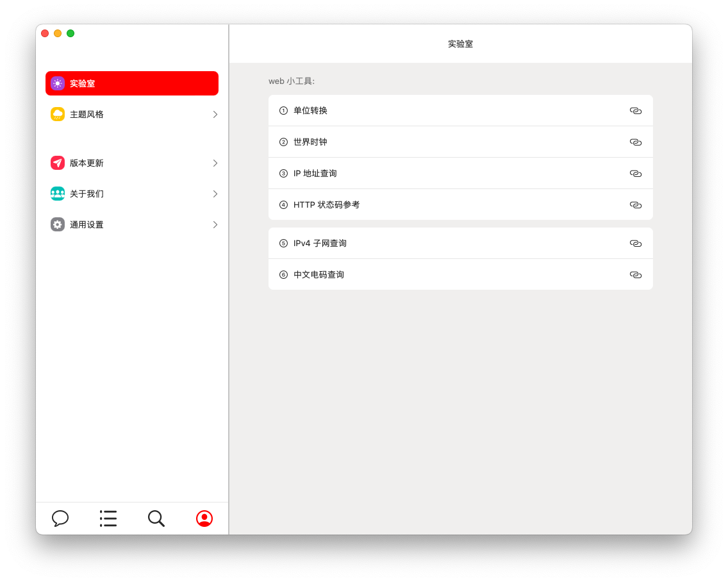This screenshot has width=728, height=582.
Task: Click the link icon beside 世界时钟
Action: point(636,142)
